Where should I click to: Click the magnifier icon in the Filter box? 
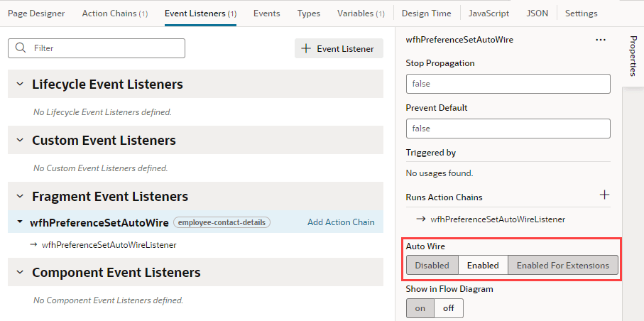click(x=20, y=48)
